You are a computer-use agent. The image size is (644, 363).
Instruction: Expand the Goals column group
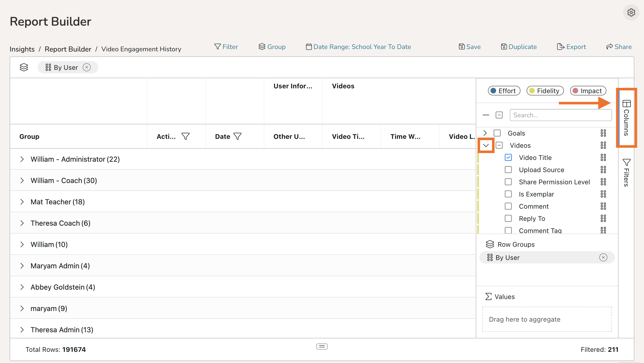tap(485, 133)
